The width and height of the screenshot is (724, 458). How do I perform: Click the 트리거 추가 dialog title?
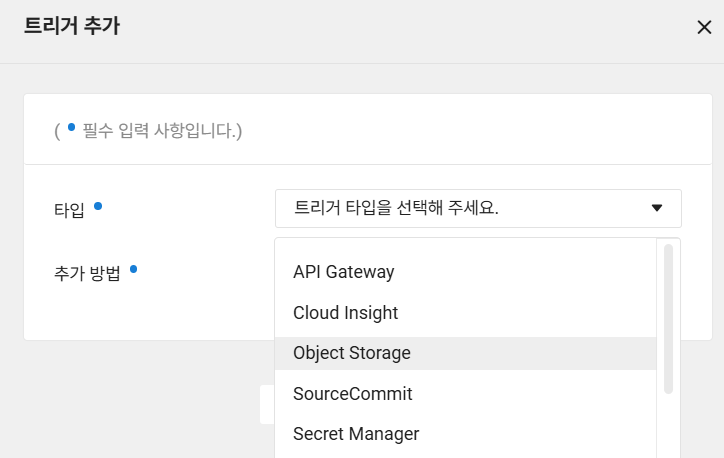[x=72, y=25]
